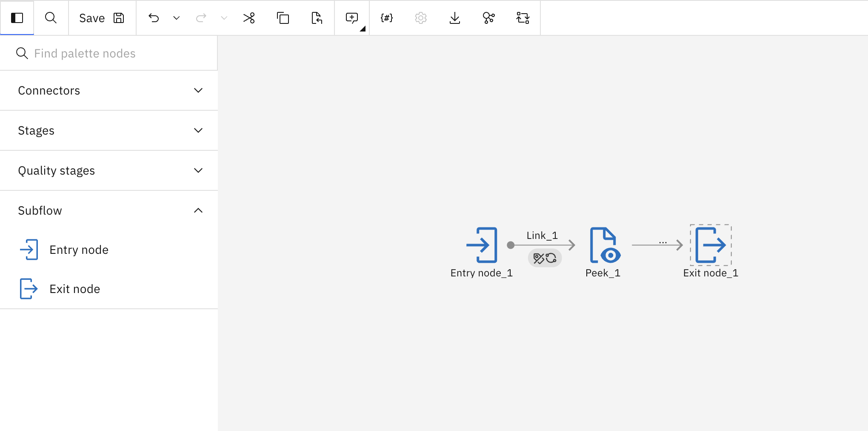Expand the Stages category
This screenshot has width=868, height=431.
pos(109,130)
